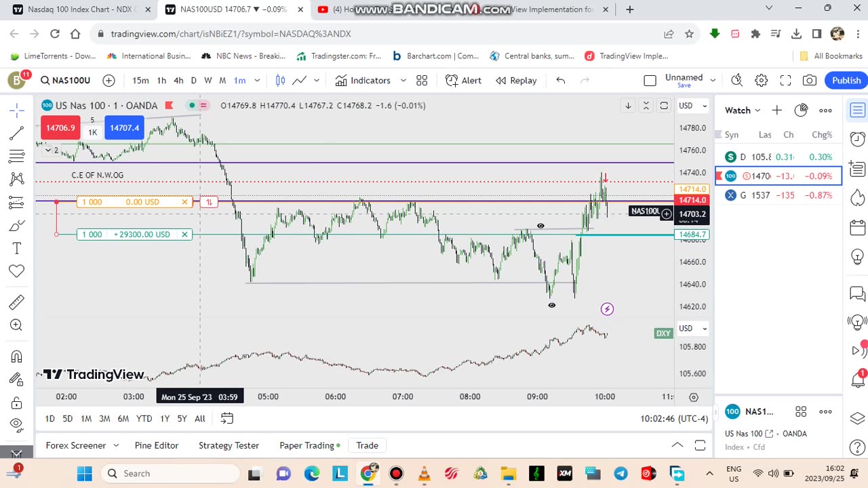Expand the Forex Screener dropdown arrow
This screenshot has height=488, width=868.
coord(116,445)
